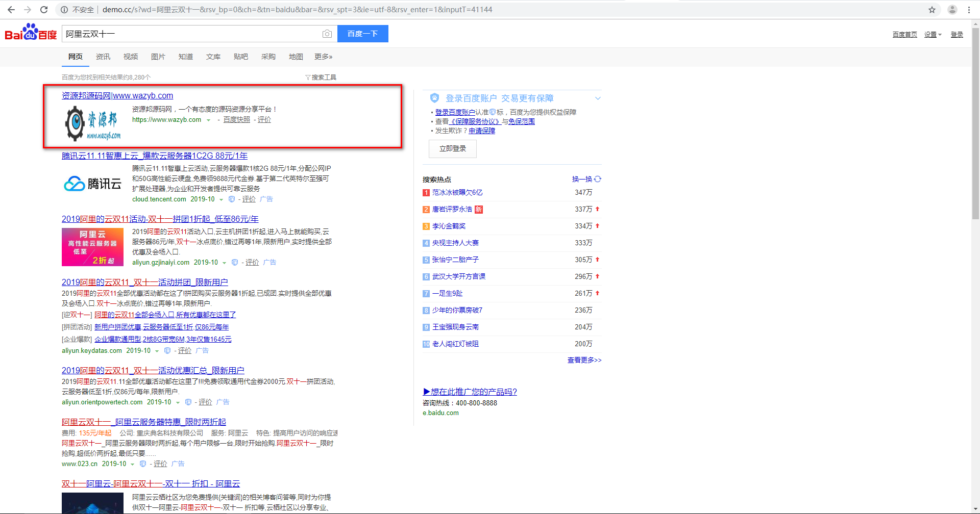Click the guarantee badge icon after aliyun.gzjinaiyi.com
This screenshot has width=980, height=514.
(x=235, y=263)
